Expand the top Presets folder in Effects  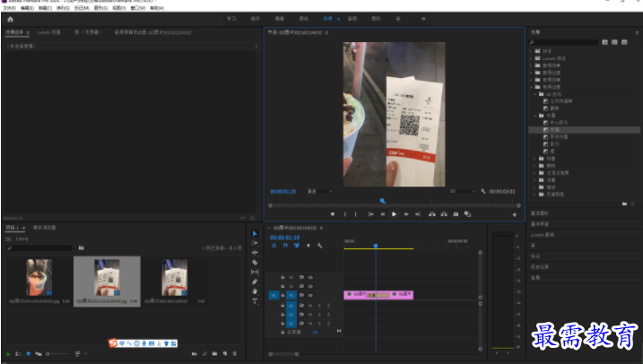532,51
